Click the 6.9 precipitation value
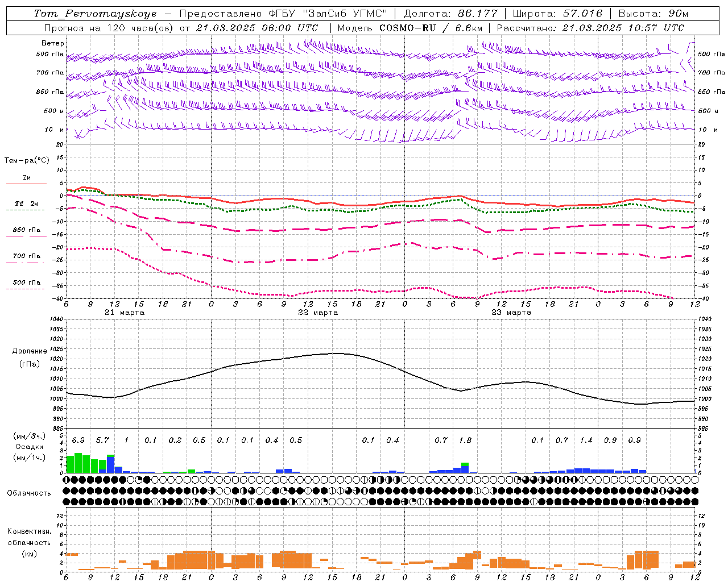728x582 pixels. 78,440
